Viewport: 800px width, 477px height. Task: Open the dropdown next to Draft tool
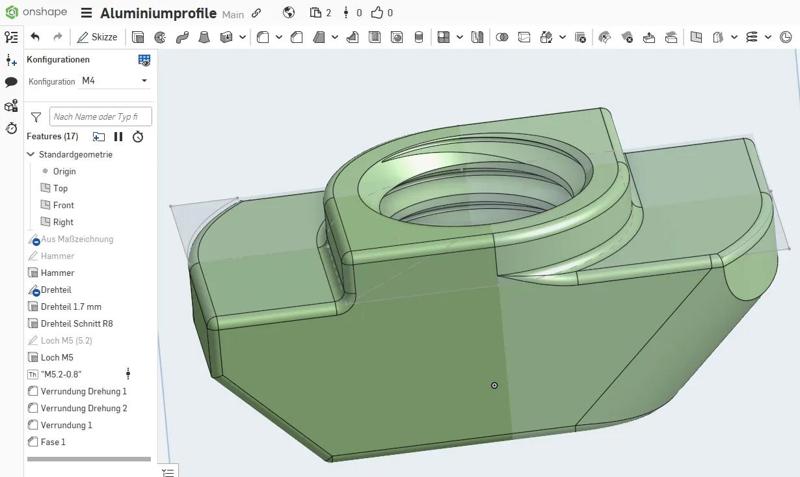coord(335,37)
